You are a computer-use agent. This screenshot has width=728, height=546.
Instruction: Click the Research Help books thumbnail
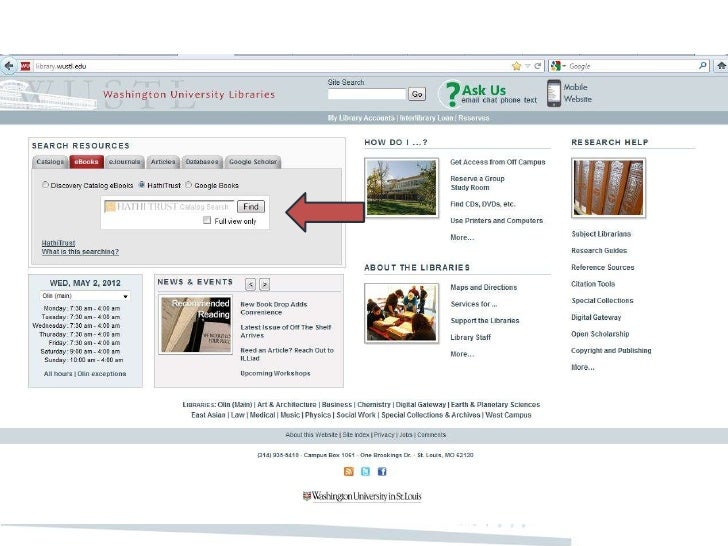[x=609, y=188]
